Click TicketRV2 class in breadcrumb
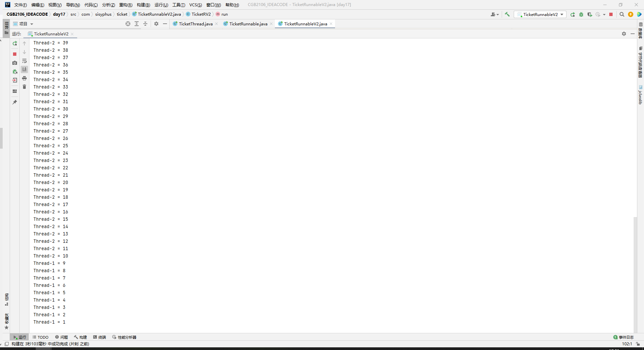Viewport: 644px width, 350px height. [198, 14]
